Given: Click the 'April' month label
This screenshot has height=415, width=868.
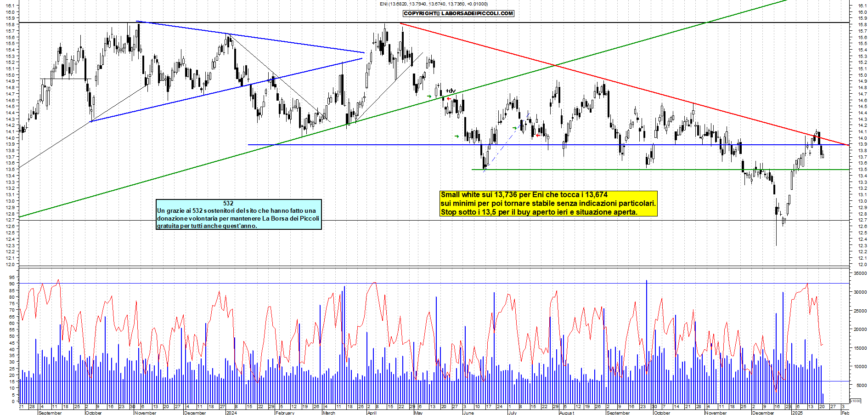Looking at the screenshot, I should click(x=372, y=413).
